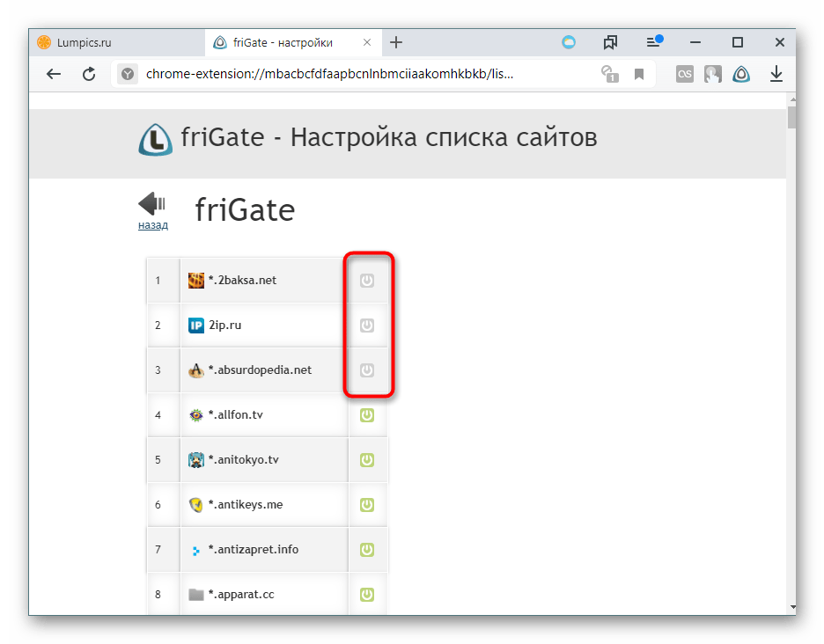Click row number 5 cell
The image size is (824, 644).
[164, 460]
